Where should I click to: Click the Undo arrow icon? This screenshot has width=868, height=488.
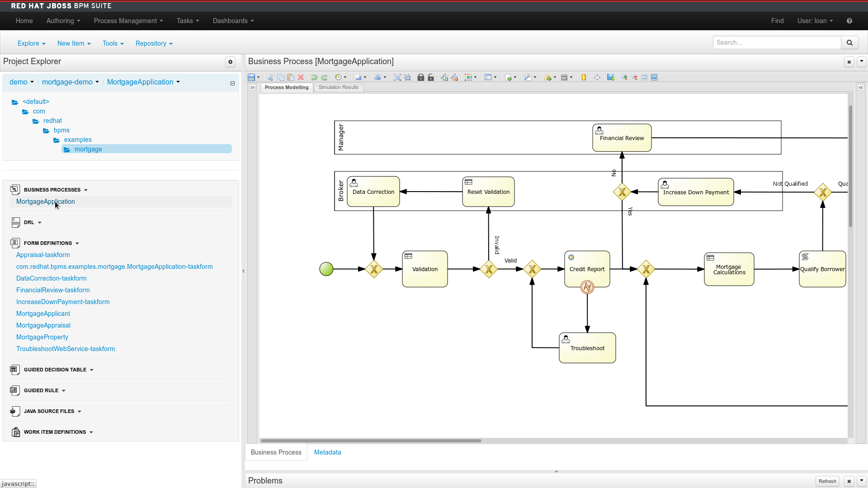coord(314,77)
